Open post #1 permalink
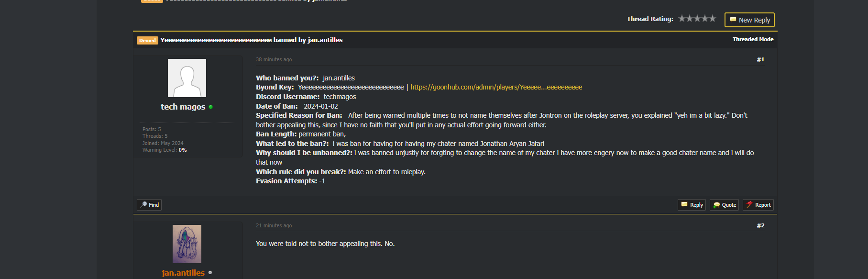The image size is (868, 279). click(760, 60)
